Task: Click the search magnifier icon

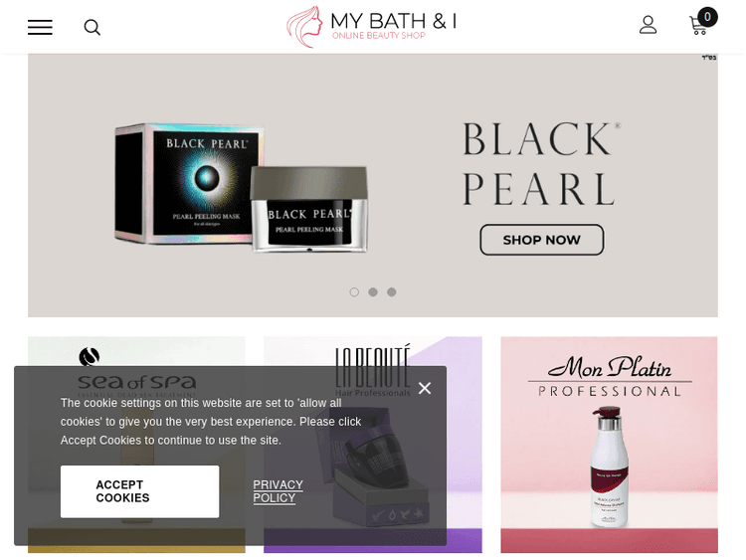Action: 92,27
